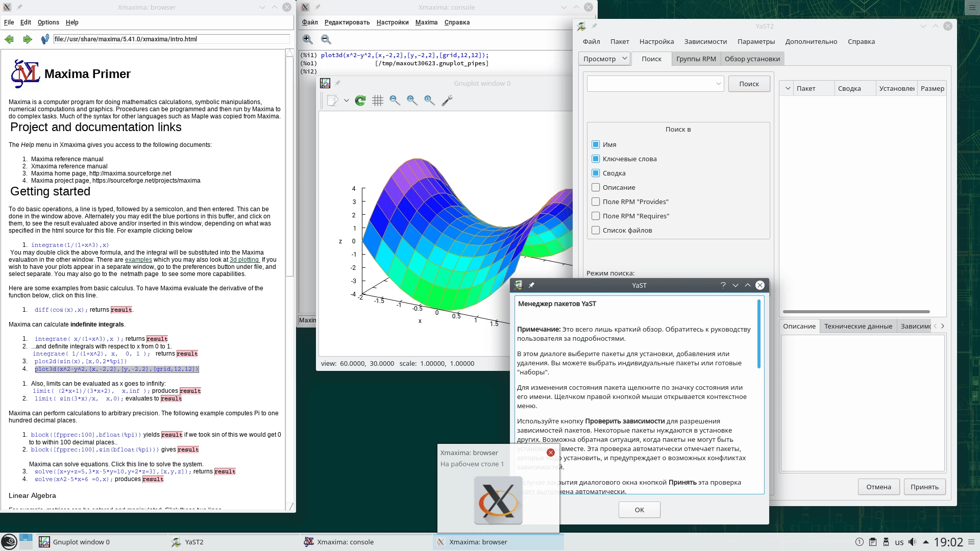Click the Принять button in YaST2
This screenshot has height=551, width=980.
pos(924,487)
